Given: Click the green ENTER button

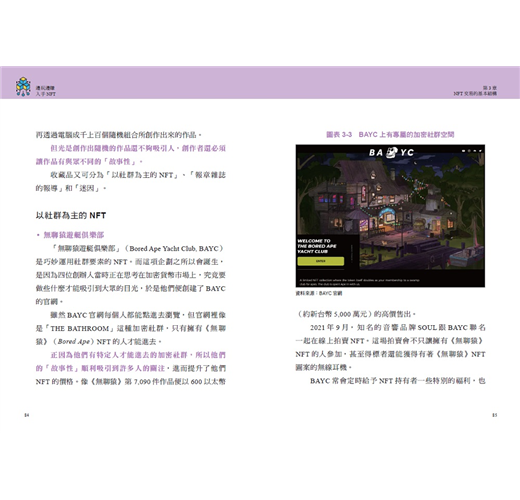Looking at the screenshot, I should 320,261.
